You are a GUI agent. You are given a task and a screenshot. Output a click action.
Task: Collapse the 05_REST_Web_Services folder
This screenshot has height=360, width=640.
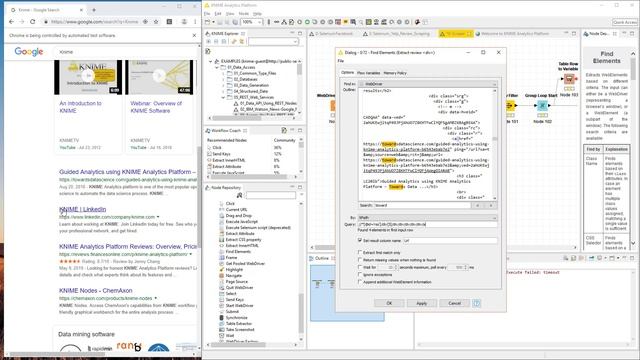click(x=223, y=98)
